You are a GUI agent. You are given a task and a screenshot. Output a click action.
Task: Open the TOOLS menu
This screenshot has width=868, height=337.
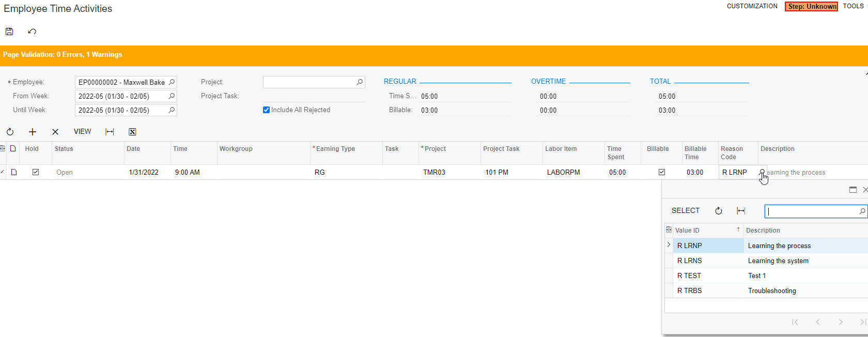tap(853, 6)
